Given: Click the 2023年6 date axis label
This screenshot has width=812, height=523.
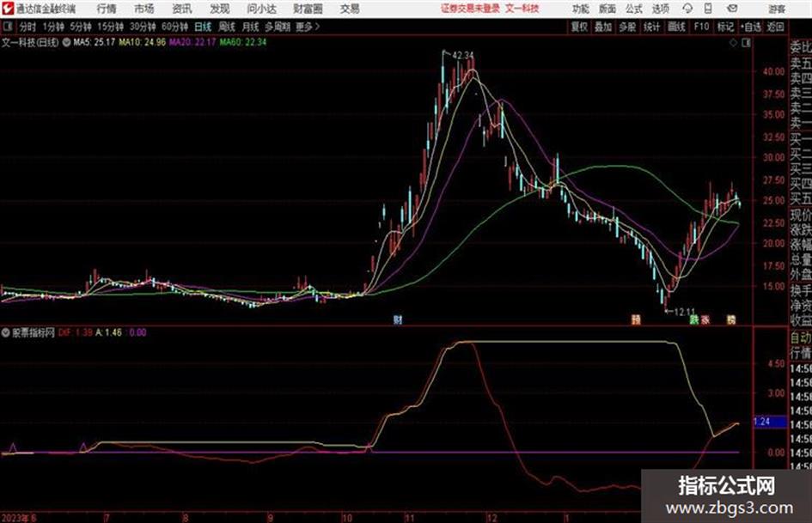Looking at the screenshot, I should pyautogui.click(x=19, y=517).
